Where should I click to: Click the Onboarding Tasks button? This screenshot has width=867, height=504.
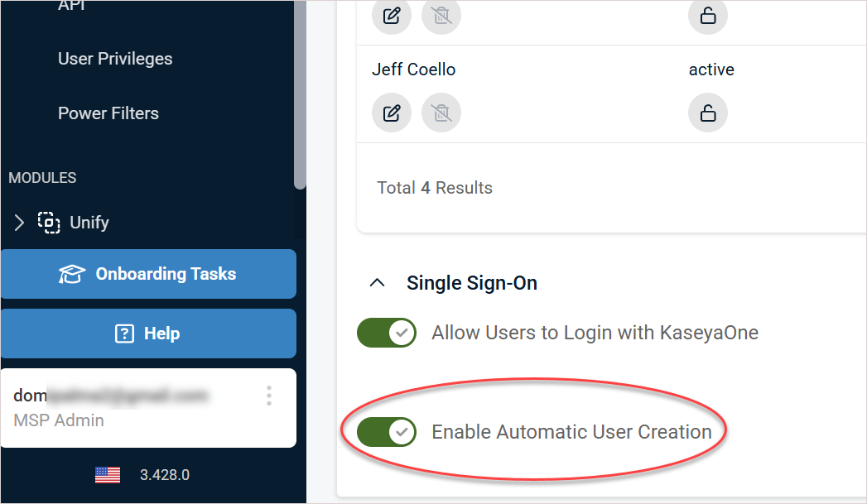148,274
